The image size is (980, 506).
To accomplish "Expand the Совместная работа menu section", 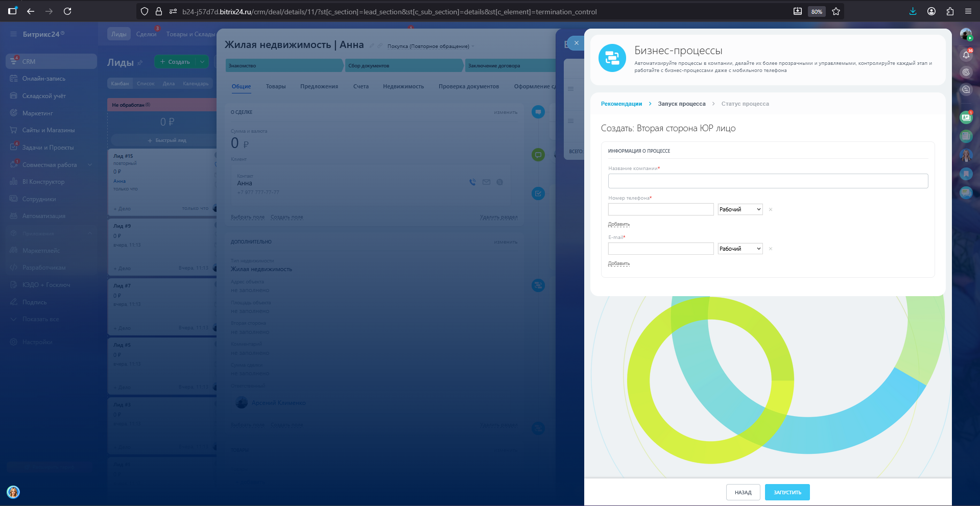I will point(90,165).
